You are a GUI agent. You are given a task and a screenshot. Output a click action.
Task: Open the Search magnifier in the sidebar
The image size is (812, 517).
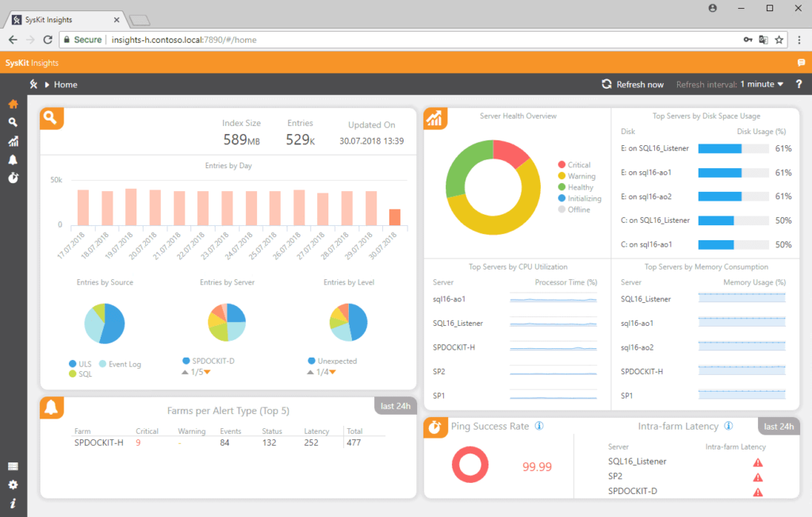click(13, 122)
